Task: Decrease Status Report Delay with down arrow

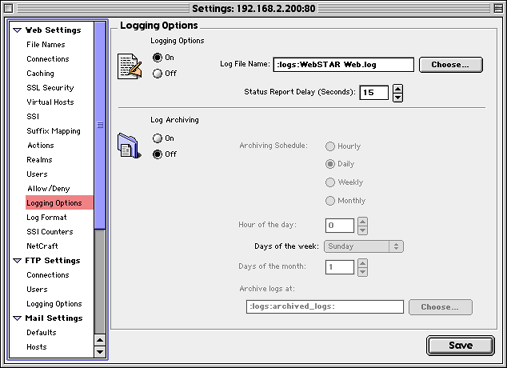Action: pos(398,97)
